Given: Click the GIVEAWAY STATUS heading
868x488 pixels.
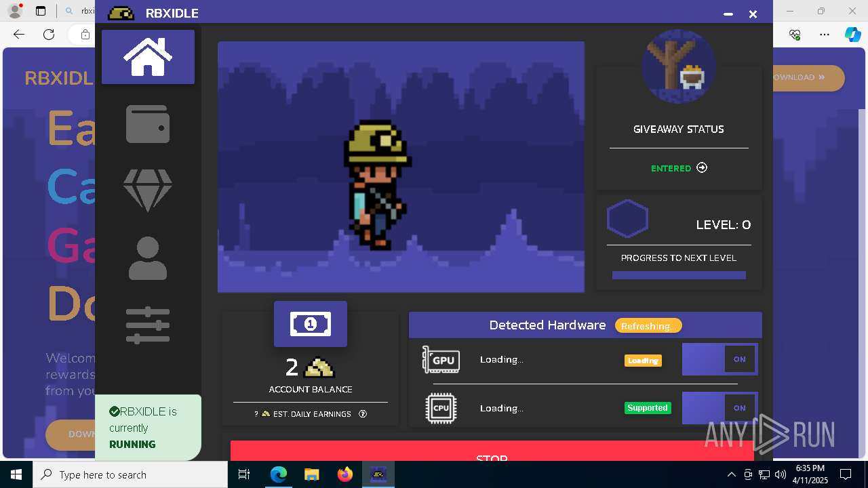Looking at the screenshot, I should click(678, 129).
